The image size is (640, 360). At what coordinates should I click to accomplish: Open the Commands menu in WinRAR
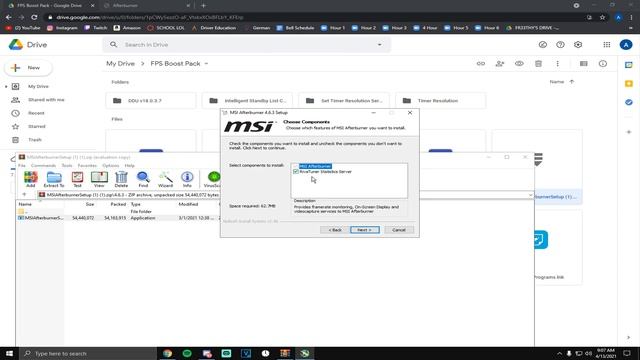(43, 165)
